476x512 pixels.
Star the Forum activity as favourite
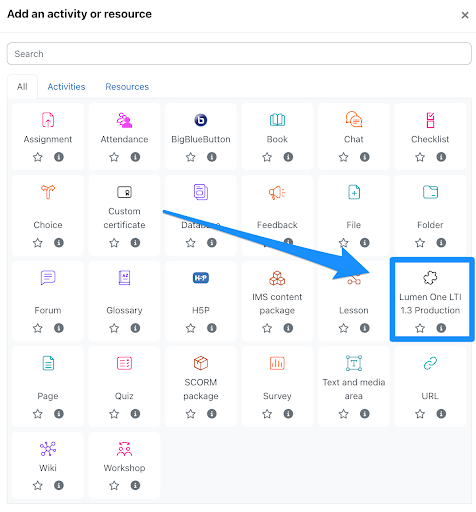click(x=38, y=328)
